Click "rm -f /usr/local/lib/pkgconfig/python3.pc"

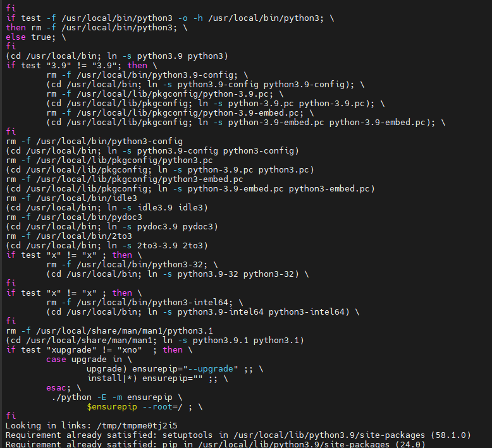[109, 160]
